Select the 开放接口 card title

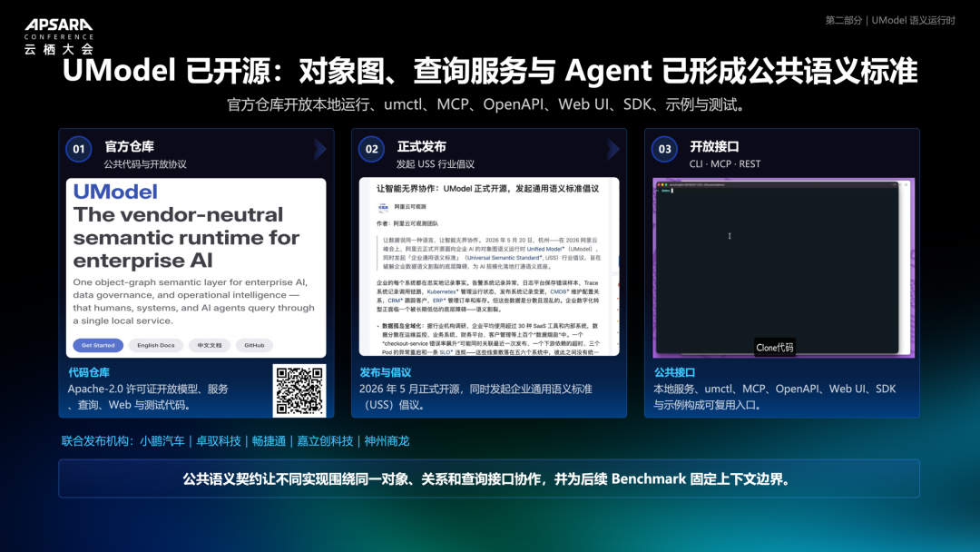tap(714, 146)
